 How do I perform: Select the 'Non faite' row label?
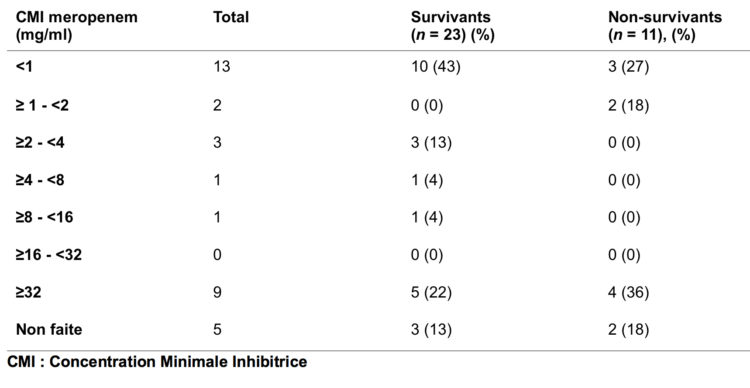pyautogui.click(x=49, y=329)
